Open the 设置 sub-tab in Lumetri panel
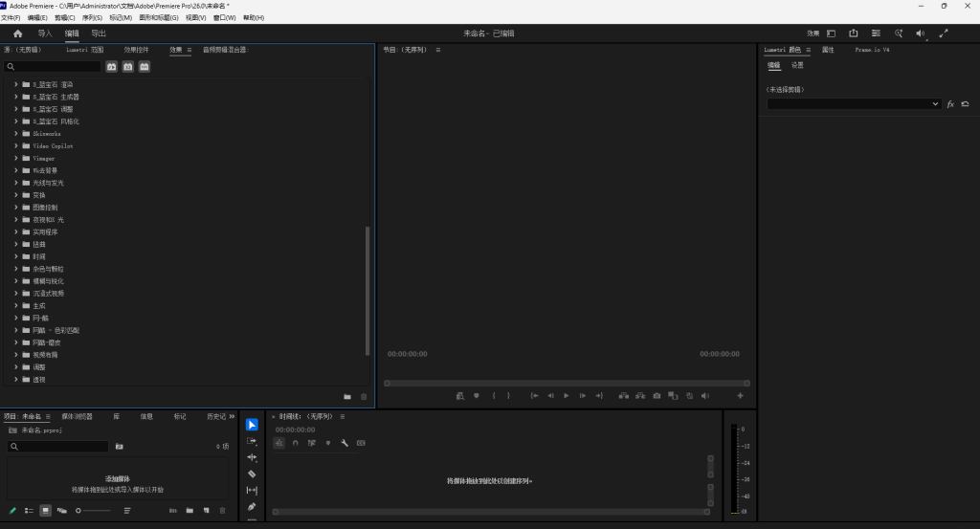980x529 pixels. pyautogui.click(x=797, y=65)
